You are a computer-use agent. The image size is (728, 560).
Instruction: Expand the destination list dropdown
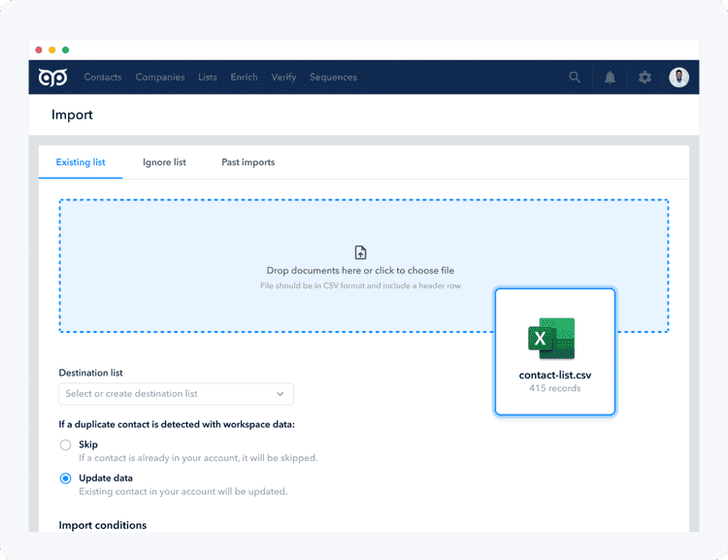[176, 394]
